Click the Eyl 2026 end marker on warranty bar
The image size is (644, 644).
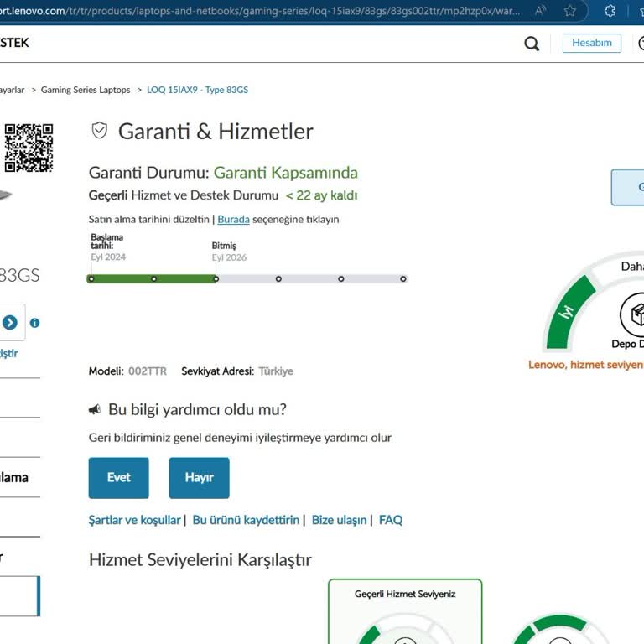tap(216, 279)
